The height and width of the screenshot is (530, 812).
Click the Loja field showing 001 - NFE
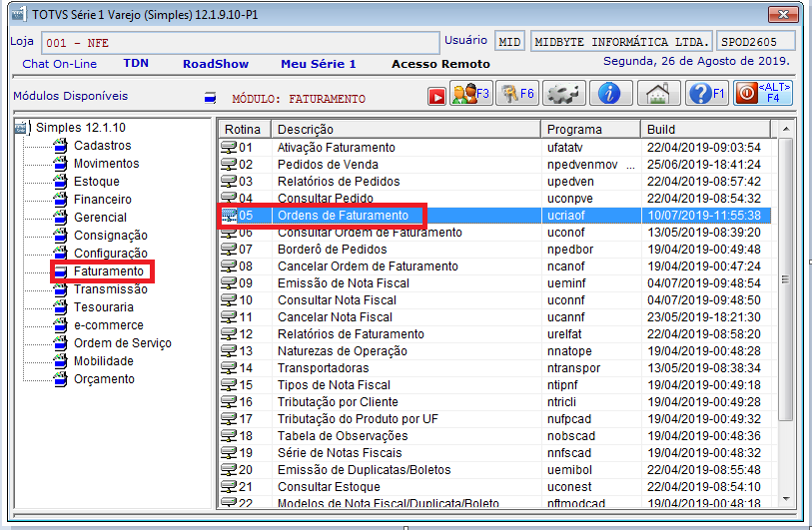[241, 43]
